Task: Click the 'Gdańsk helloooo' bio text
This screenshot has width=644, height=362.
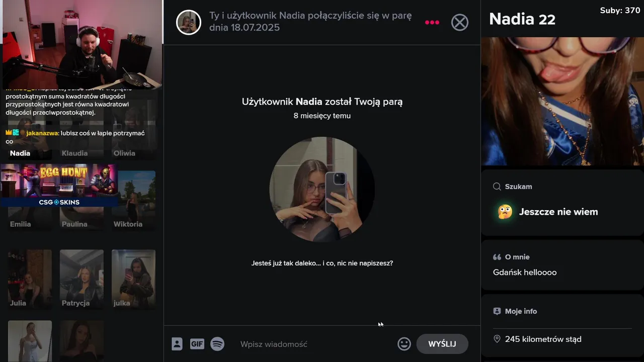Action: 525,273
